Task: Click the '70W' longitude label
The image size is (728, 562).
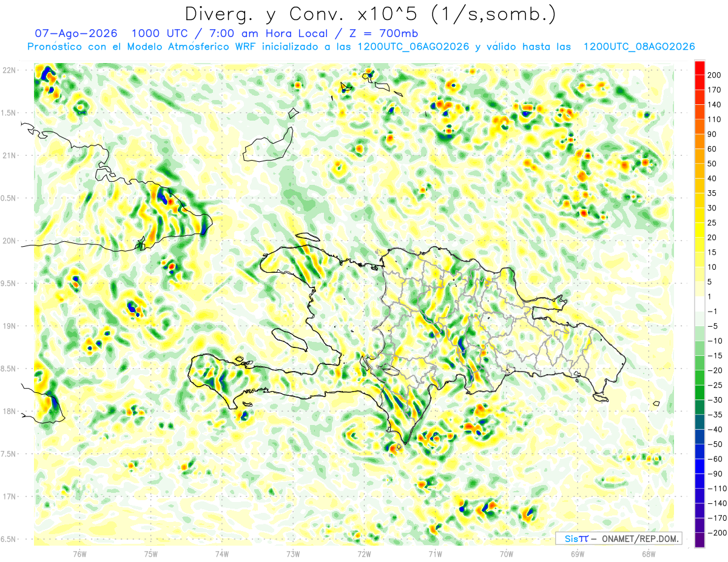Action: point(507,554)
